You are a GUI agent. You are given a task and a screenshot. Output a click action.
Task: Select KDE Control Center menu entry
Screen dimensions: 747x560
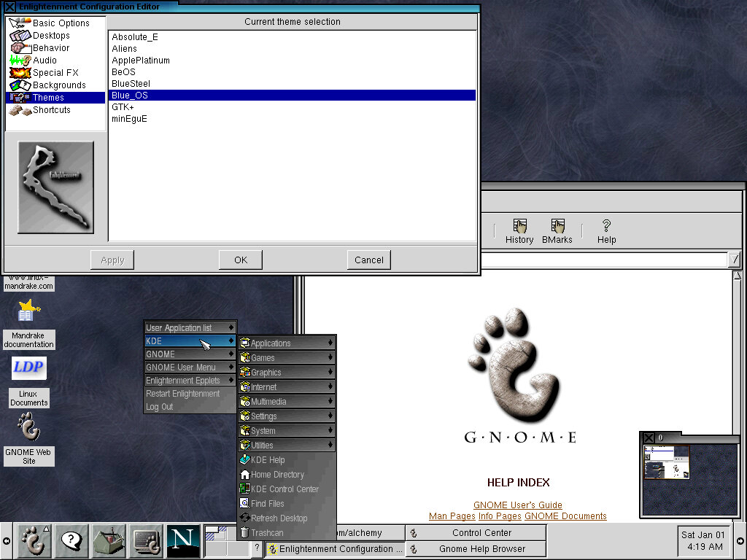(285, 489)
